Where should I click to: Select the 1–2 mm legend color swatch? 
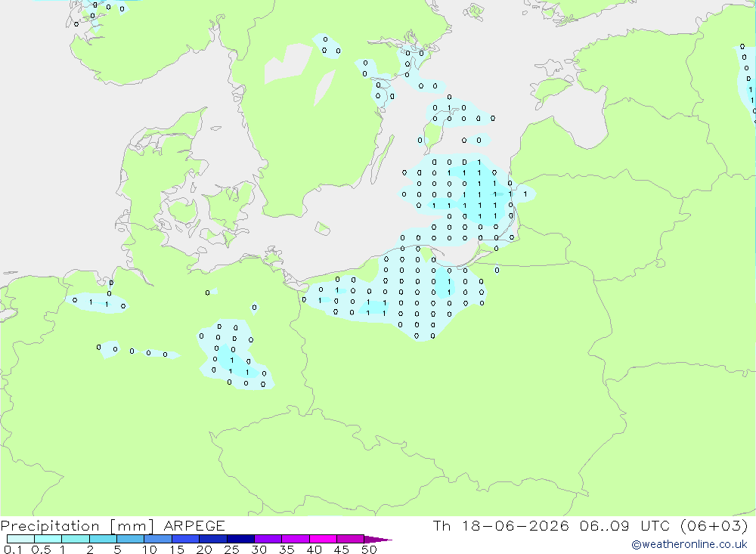coord(76,539)
